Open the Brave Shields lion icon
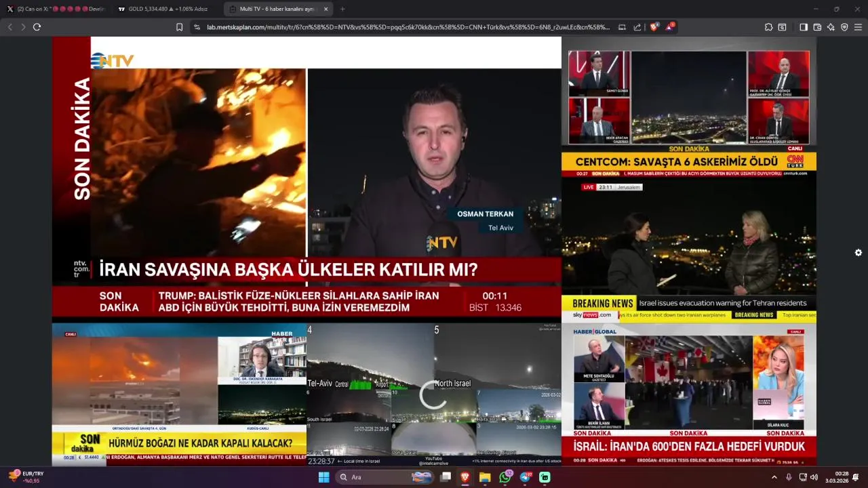Image resolution: width=868 pixels, height=488 pixels. point(654,27)
